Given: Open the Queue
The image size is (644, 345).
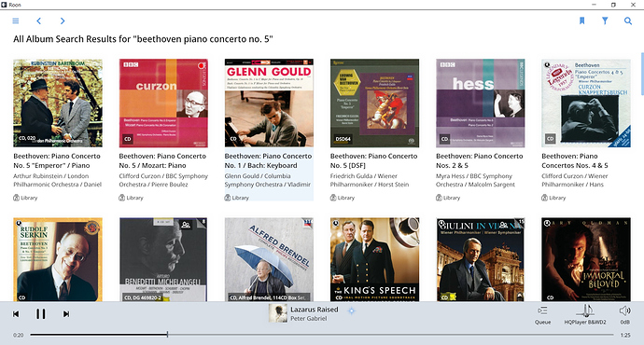Looking at the screenshot, I should pos(542,314).
